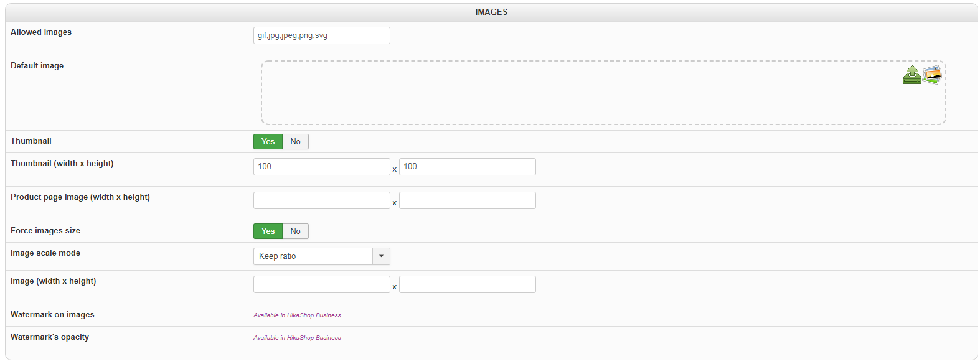Viewport: 980px width, 364px height.
Task: Disable Thumbnail by choosing No
Action: pyautogui.click(x=295, y=142)
